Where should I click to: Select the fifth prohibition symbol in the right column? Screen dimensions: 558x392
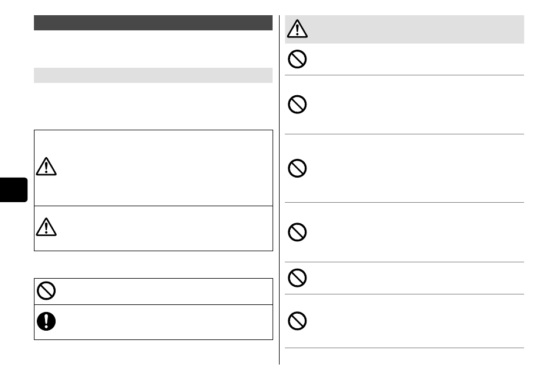[x=297, y=277]
